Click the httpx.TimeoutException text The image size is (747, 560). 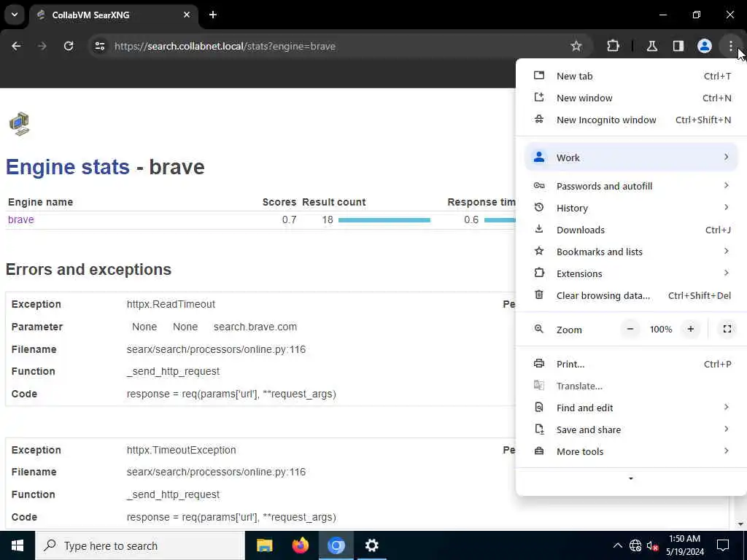point(181,451)
